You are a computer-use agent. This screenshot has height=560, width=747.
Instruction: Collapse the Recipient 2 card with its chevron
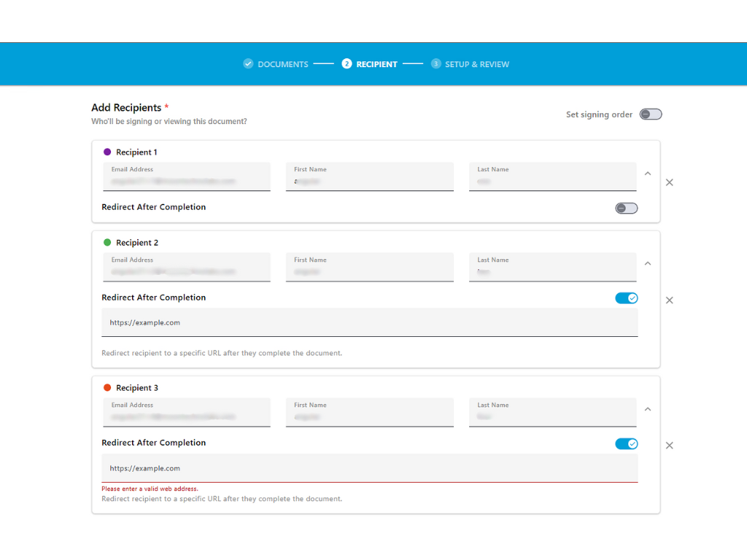pos(648,263)
